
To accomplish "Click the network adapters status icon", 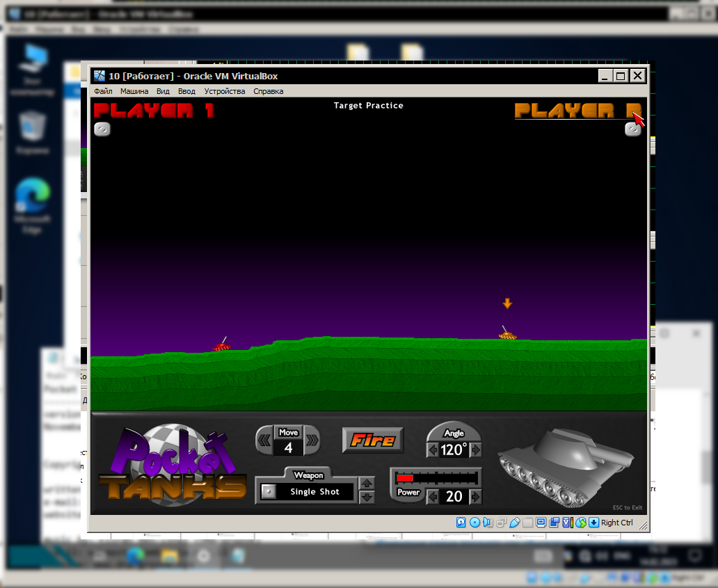I will click(x=502, y=523).
